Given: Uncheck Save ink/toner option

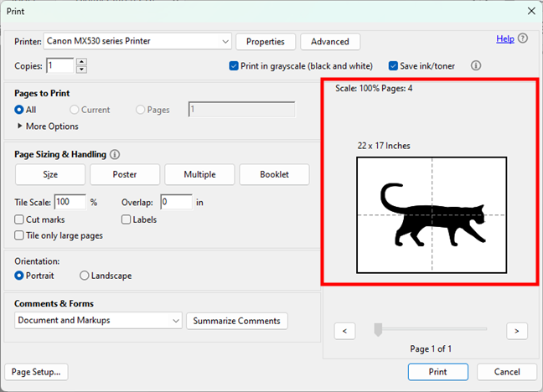Looking at the screenshot, I should click(x=393, y=66).
